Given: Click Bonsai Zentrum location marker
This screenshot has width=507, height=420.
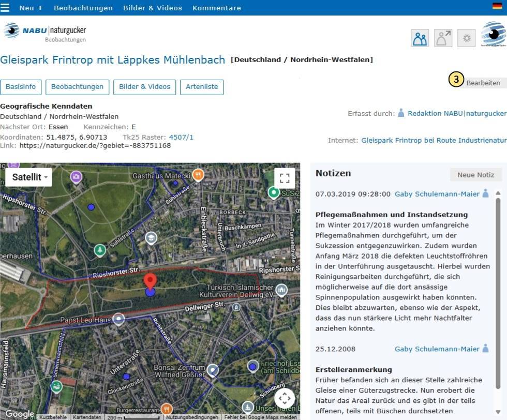Looking at the screenshot, I should [x=213, y=370].
